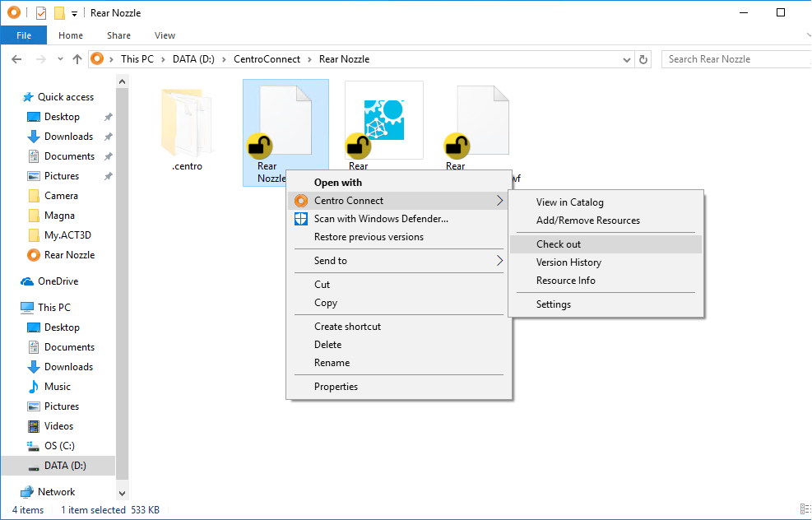Select Version History in the submenu

[x=568, y=262]
